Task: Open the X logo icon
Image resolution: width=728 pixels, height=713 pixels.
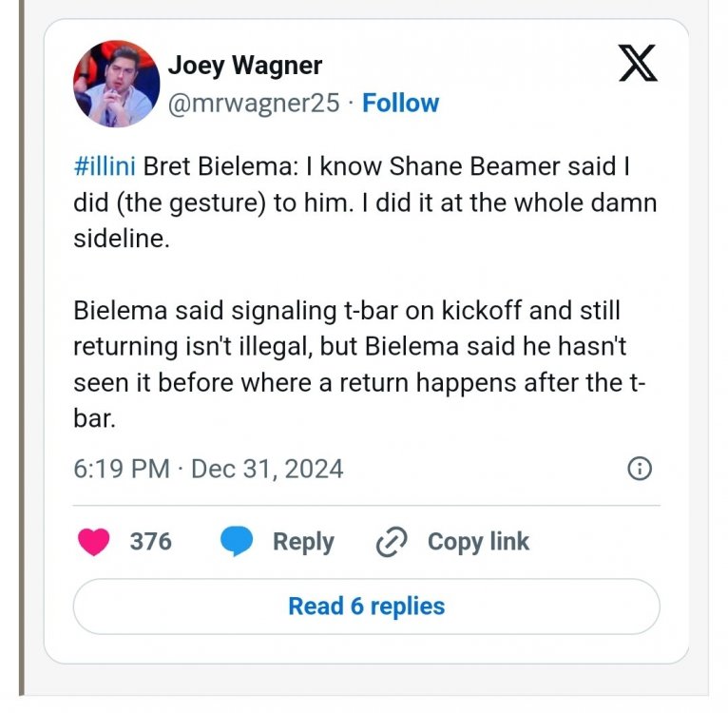Action: [x=638, y=63]
